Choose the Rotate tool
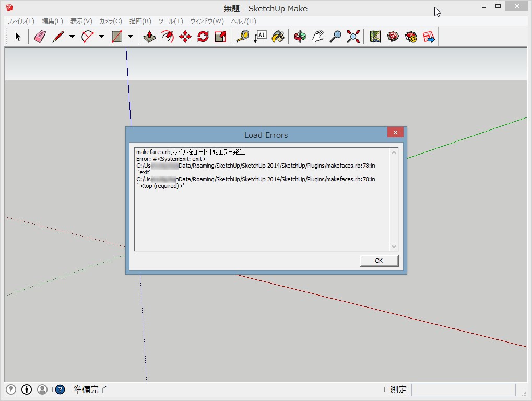This screenshot has width=532, height=401. tap(203, 37)
